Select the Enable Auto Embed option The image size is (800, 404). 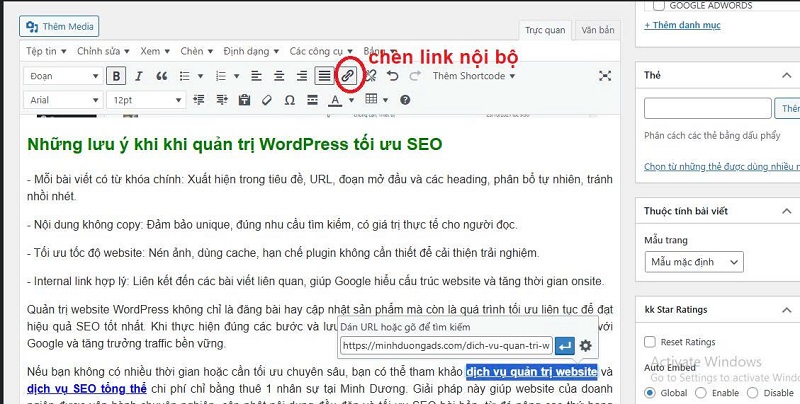tap(701, 393)
